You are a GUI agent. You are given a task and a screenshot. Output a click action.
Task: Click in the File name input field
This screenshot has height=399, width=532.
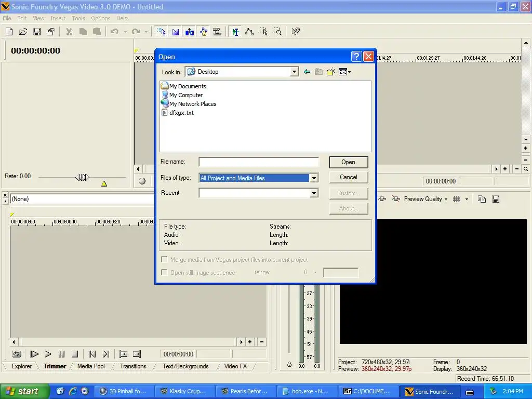tap(259, 162)
